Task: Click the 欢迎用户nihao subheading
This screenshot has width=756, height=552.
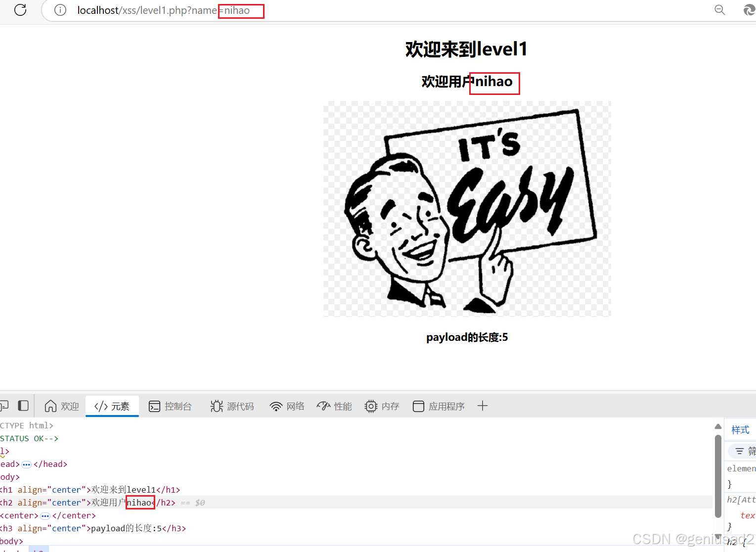Action: (x=467, y=81)
